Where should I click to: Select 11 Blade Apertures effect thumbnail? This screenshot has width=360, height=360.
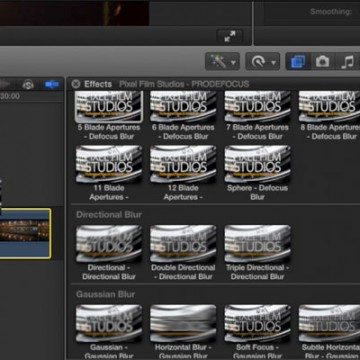point(109,164)
